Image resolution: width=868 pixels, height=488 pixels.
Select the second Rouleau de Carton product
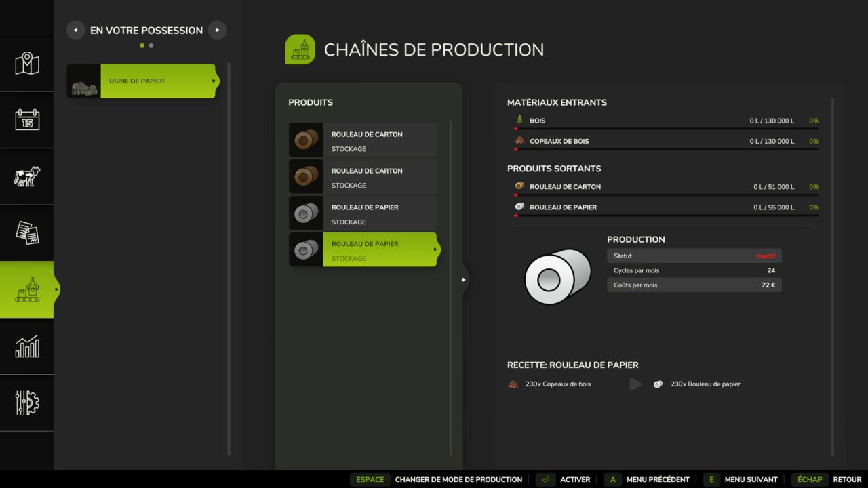click(363, 177)
